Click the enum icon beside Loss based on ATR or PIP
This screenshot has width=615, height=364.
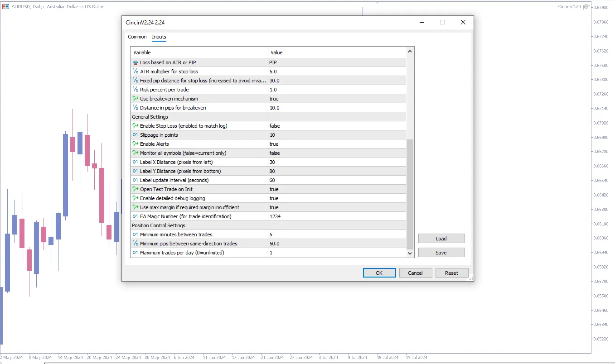135,62
